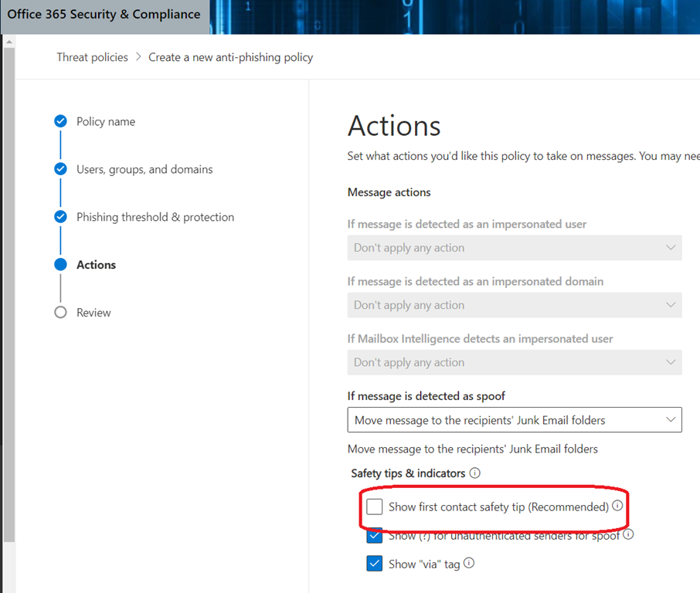Click the Users, groups, and domains checkmark icon
Image resolution: width=700 pixels, height=593 pixels.
pos(61,169)
